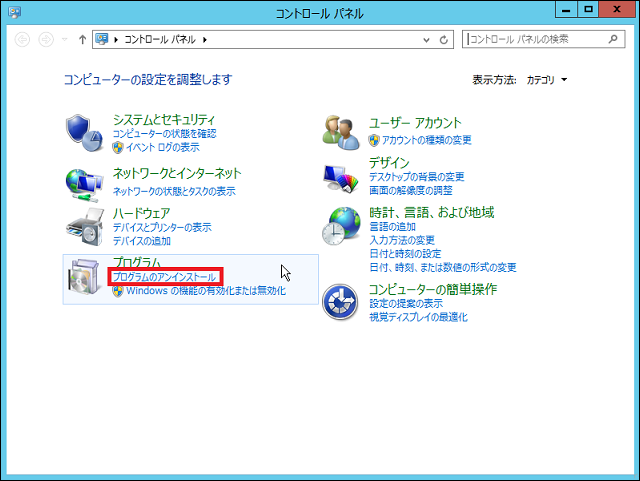Open Windows の機能の有効化または無効化
This screenshot has height=481, width=640.
point(206,291)
